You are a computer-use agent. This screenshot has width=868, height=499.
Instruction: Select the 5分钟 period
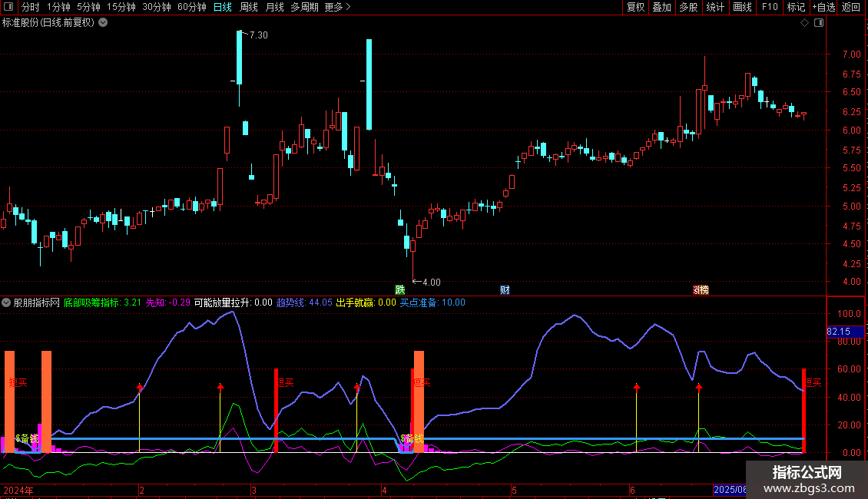pos(88,7)
